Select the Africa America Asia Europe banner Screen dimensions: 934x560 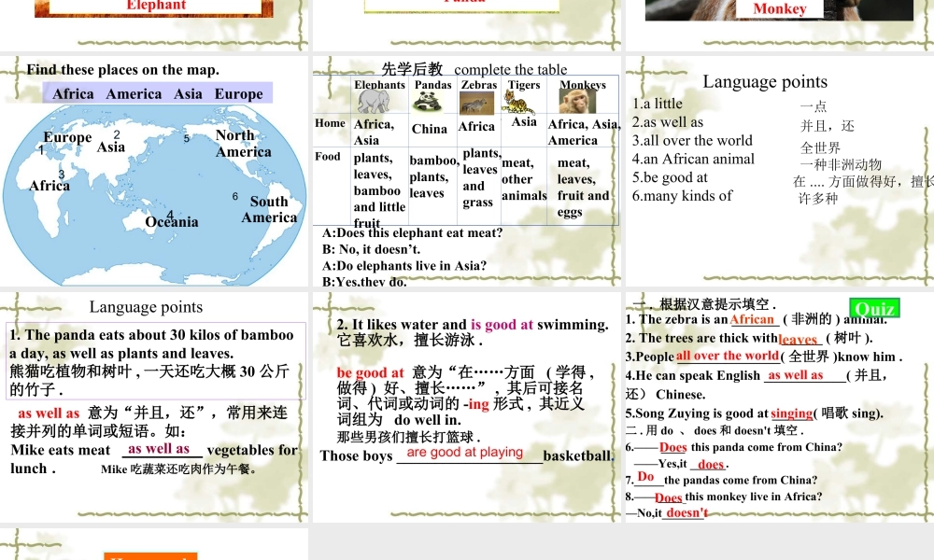[158, 93]
